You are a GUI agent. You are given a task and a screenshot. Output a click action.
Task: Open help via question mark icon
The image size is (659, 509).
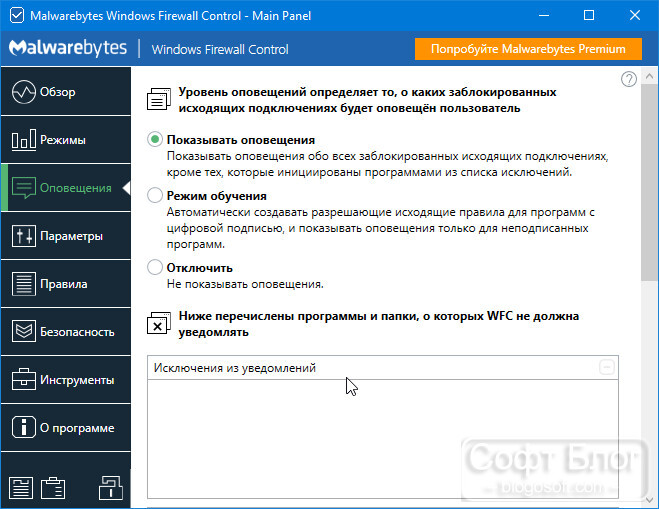tap(629, 79)
